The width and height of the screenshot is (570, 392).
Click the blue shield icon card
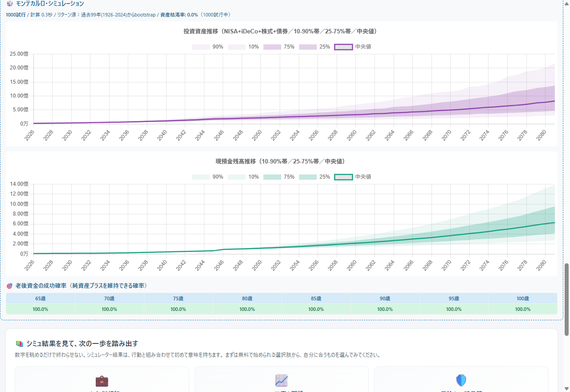pyautogui.click(x=461, y=379)
